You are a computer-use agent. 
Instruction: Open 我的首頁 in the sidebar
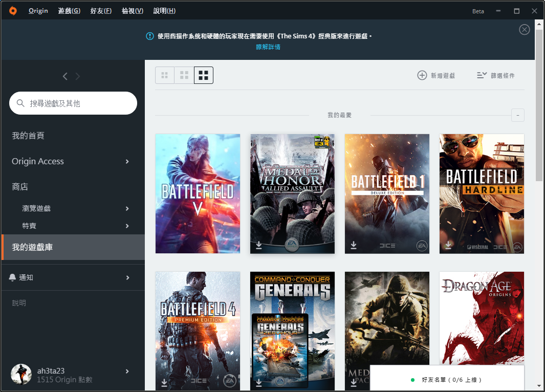pos(28,136)
